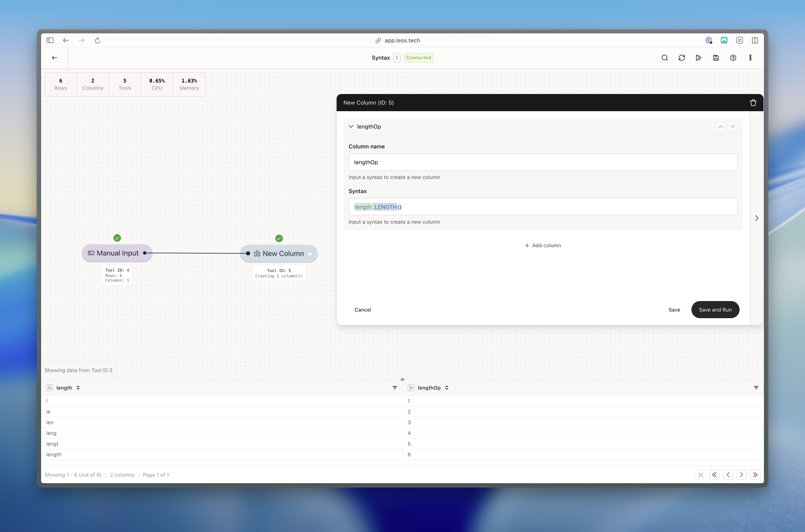Toggle the browser split view icon
The height and width of the screenshot is (532, 805).
coord(755,40)
